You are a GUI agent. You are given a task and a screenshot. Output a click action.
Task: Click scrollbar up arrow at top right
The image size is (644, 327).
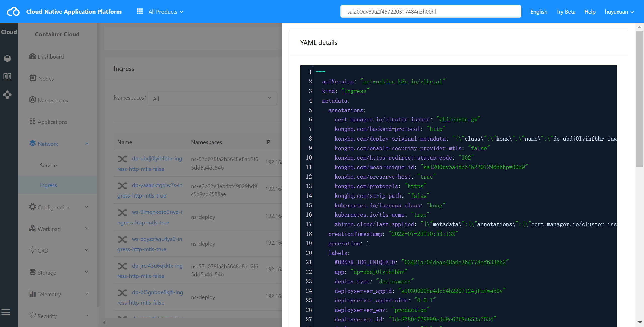click(x=639, y=27)
